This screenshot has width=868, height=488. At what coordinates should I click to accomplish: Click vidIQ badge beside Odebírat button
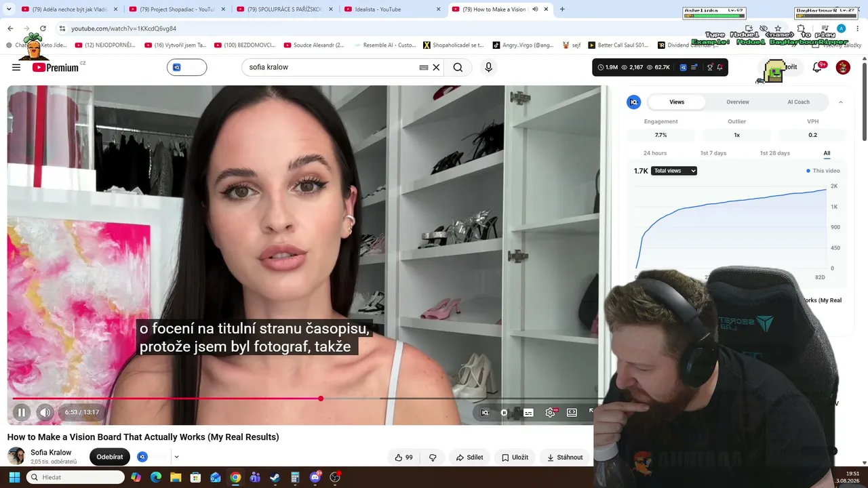click(142, 457)
